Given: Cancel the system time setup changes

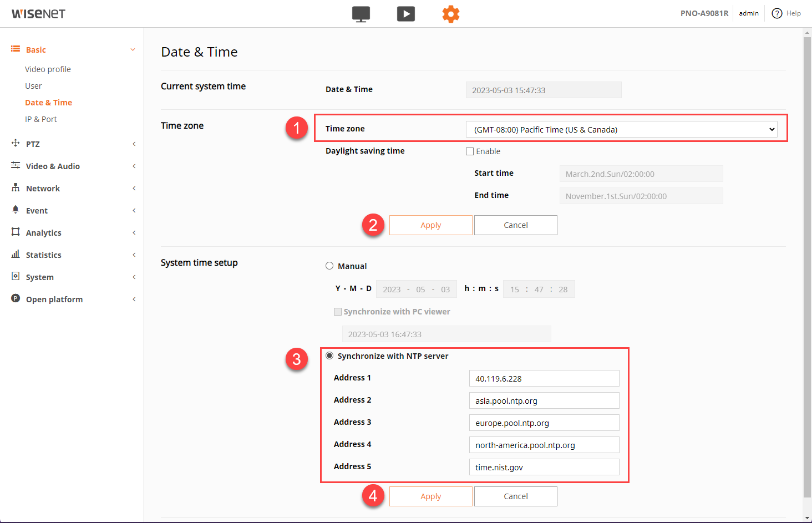Looking at the screenshot, I should pyautogui.click(x=515, y=496).
